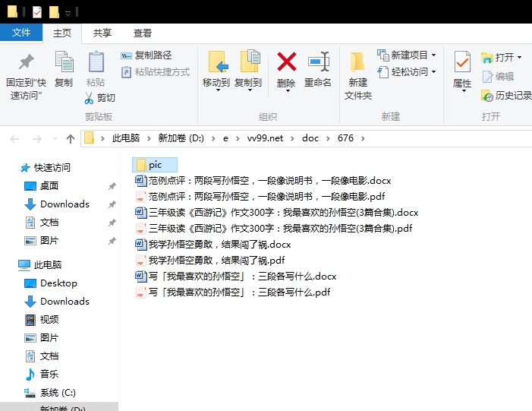This screenshot has height=411, width=532.
Task: Open the File (文件) tab
Action: [21, 33]
